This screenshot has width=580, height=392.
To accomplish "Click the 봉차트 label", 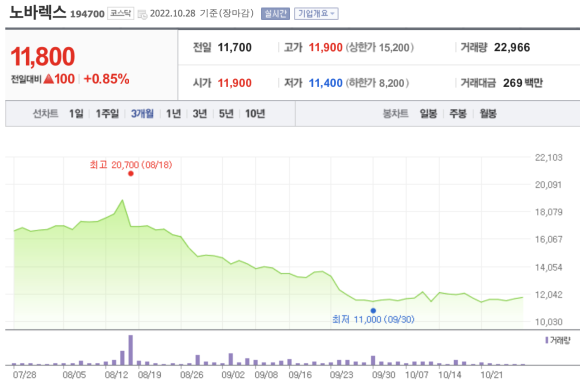I will (x=395, y=114).
